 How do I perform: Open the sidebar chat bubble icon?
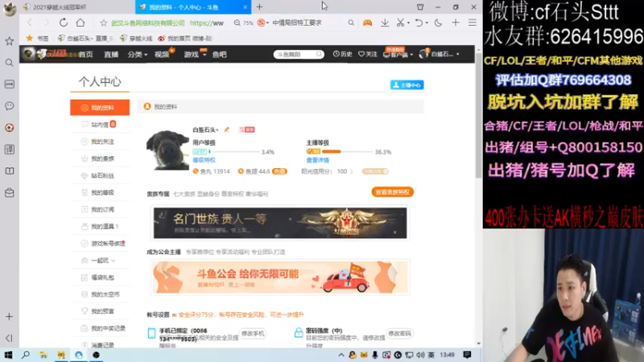coord(9,106)
